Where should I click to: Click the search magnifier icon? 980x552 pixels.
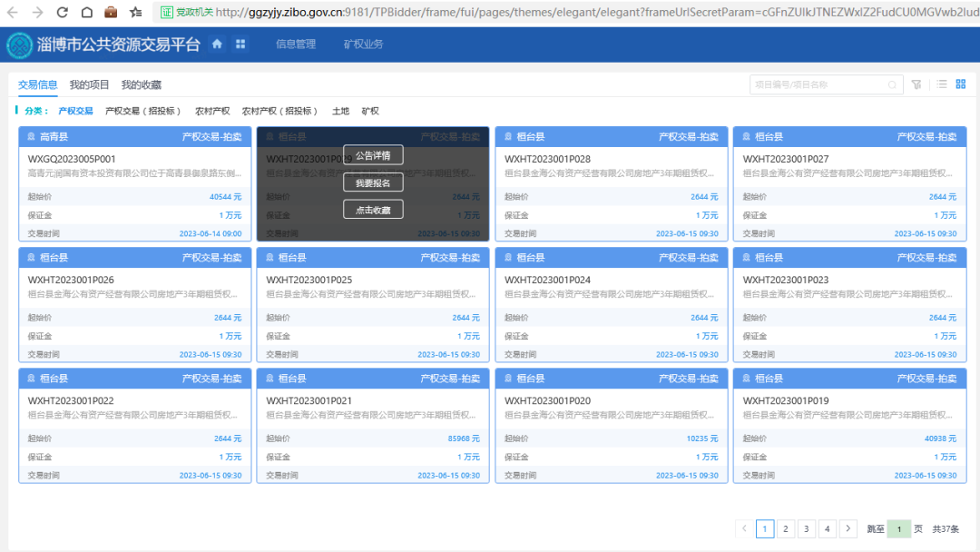tap(892, 85)
